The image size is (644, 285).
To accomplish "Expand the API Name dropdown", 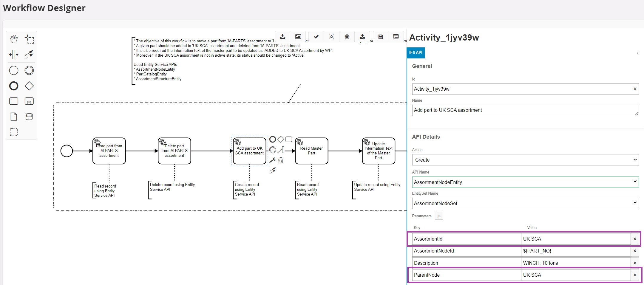I will [525, 182].
